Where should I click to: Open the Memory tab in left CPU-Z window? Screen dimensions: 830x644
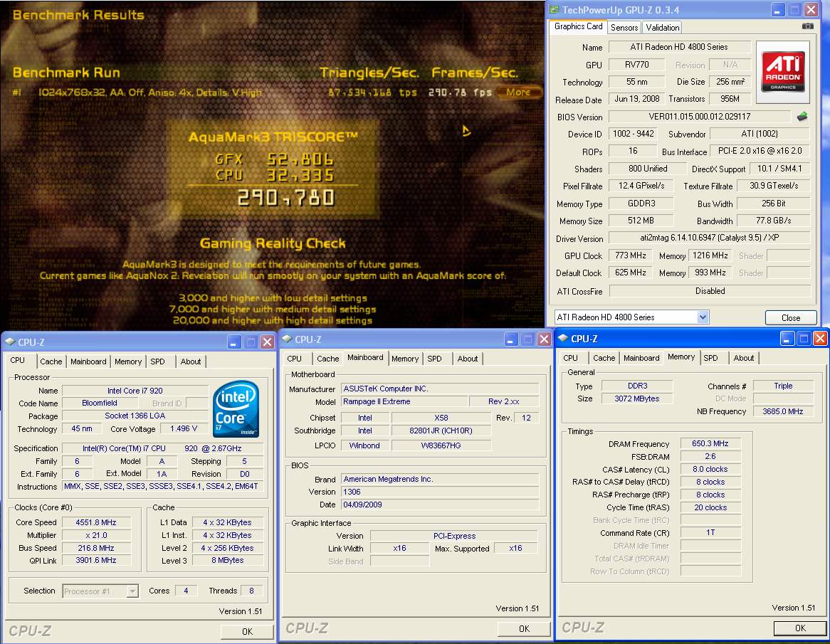tap(128, 361)
